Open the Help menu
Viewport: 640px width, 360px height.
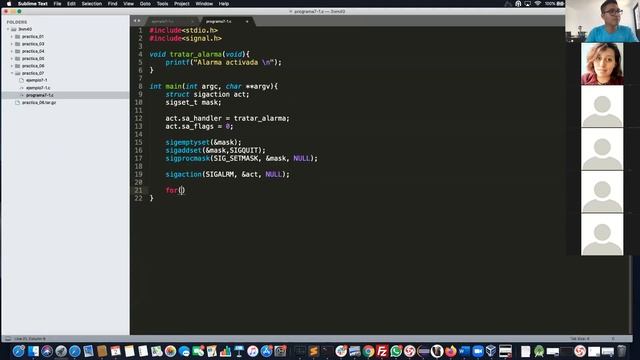click(x=224, y=4)
